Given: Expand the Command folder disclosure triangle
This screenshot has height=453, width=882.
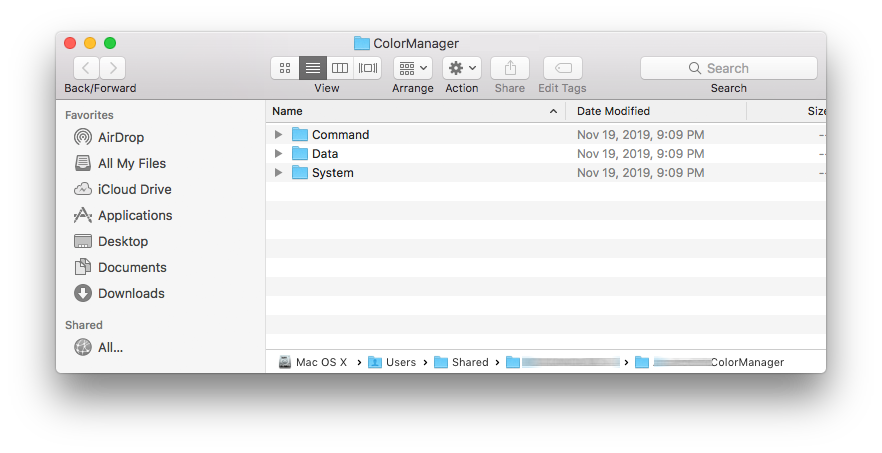Looking at the screenshot, I should (279, 135).
